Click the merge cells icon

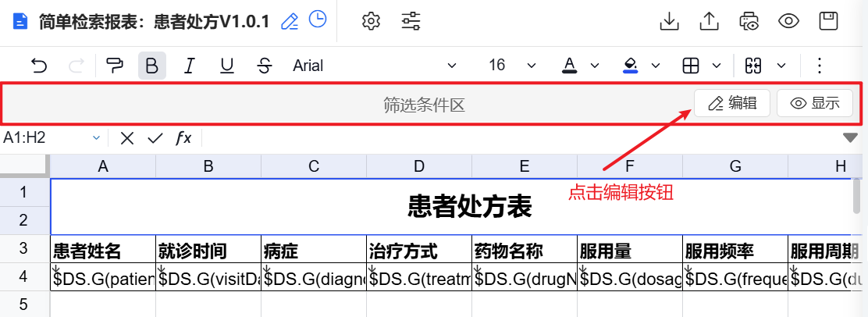click(754, 66)
